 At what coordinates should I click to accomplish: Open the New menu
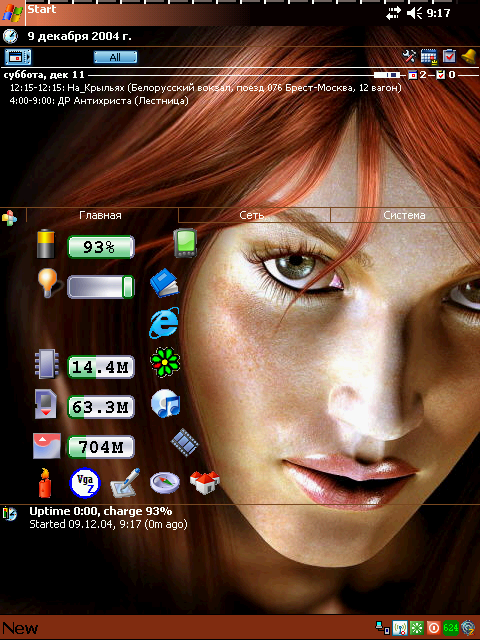pyautogui.click(x=20, y=628)
